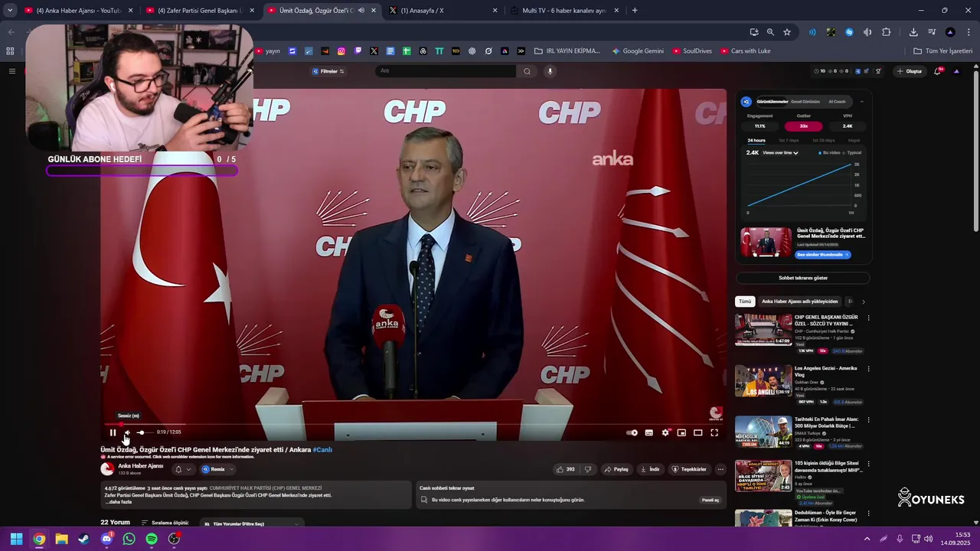980x551 pixels.
Task: Open the Tüm Yorumlar filter dropdown
Action: click(x=253, y=523)
